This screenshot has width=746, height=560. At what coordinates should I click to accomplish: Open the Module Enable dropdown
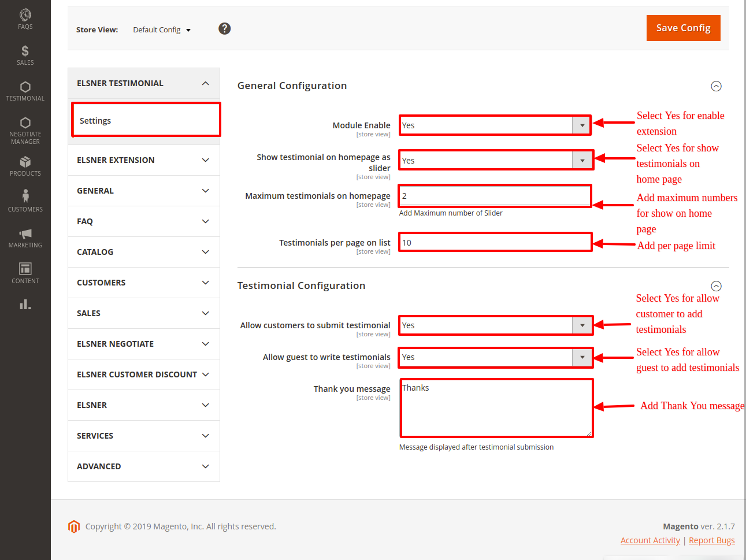pos(495,125)
